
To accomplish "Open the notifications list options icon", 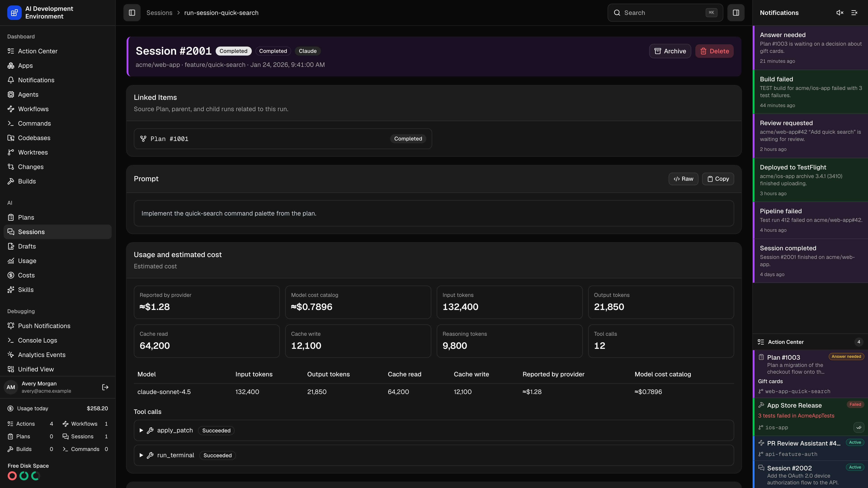I will click(x=854, y=12).
